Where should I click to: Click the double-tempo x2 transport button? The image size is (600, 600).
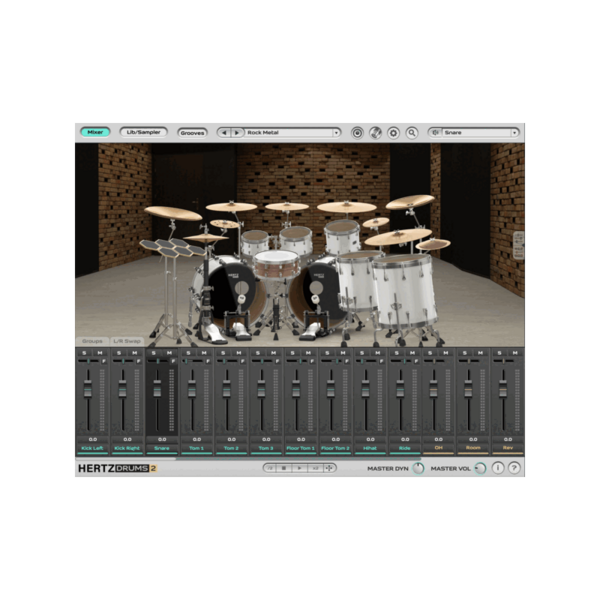coord(315,468)
